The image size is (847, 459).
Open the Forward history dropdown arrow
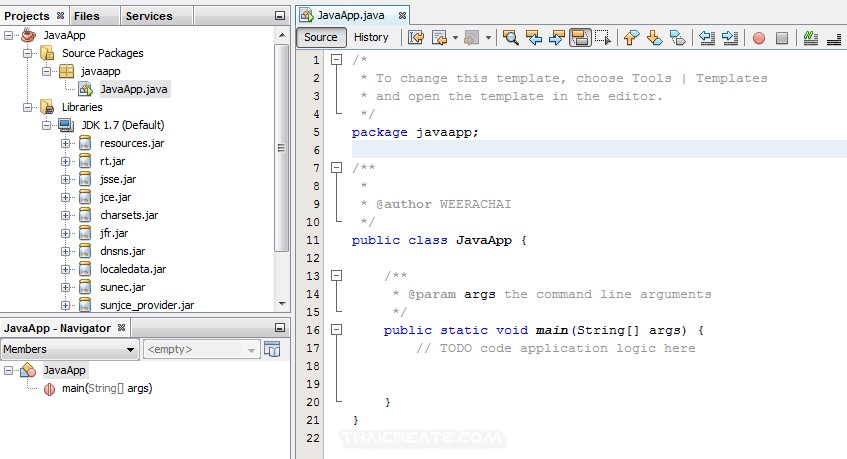[x=488, y=37]
